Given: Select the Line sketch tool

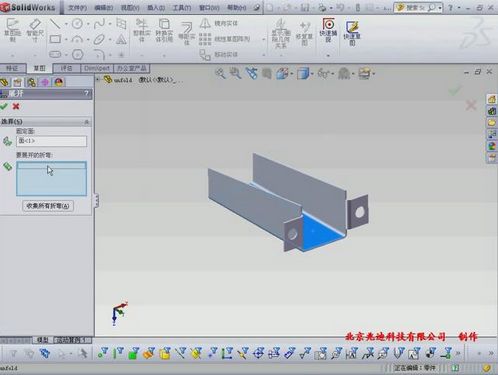Looking at the screenshot, I should [55, 23].
